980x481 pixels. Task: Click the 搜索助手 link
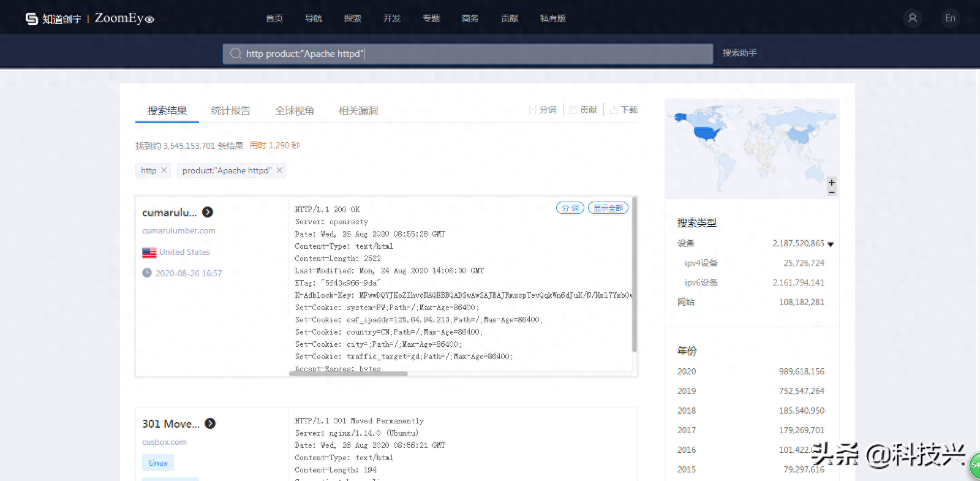coord(740,53)
